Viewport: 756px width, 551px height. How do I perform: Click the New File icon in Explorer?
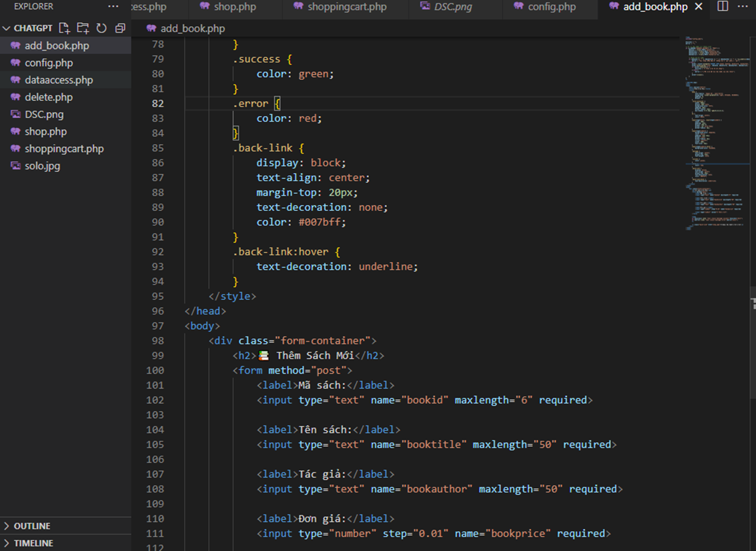coord(64,28)
